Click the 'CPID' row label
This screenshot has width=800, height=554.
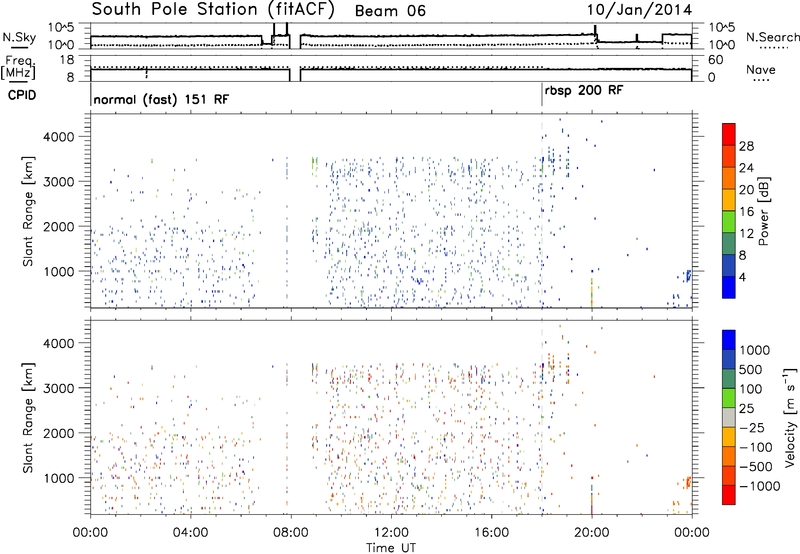click(x=22, y=95)
